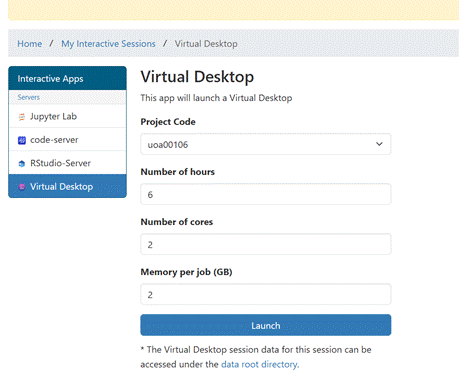The image size is (459, 378).
Task: Select Virtual Desktop in the sidebar
Action: tap(67, 186)
